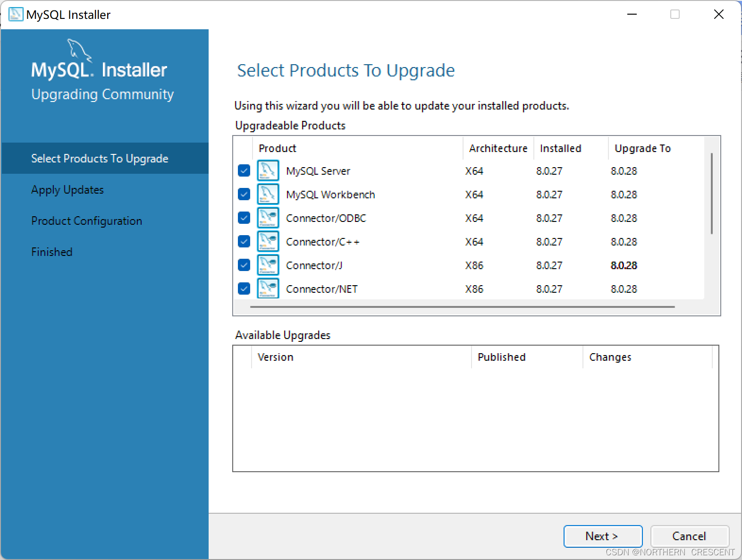Open the Select Products To Upgrade step
The image size is (742, 560).
(105, 158)
